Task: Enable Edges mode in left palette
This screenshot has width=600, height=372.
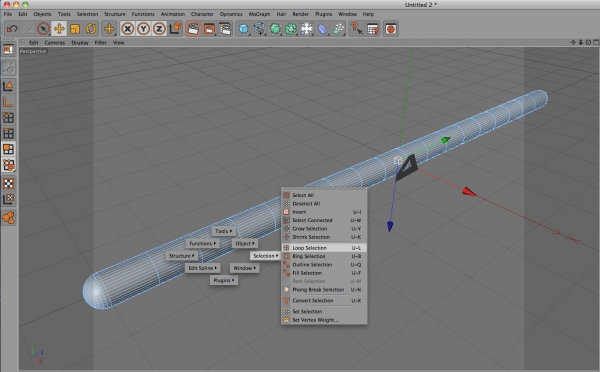Action: (8, 133)
